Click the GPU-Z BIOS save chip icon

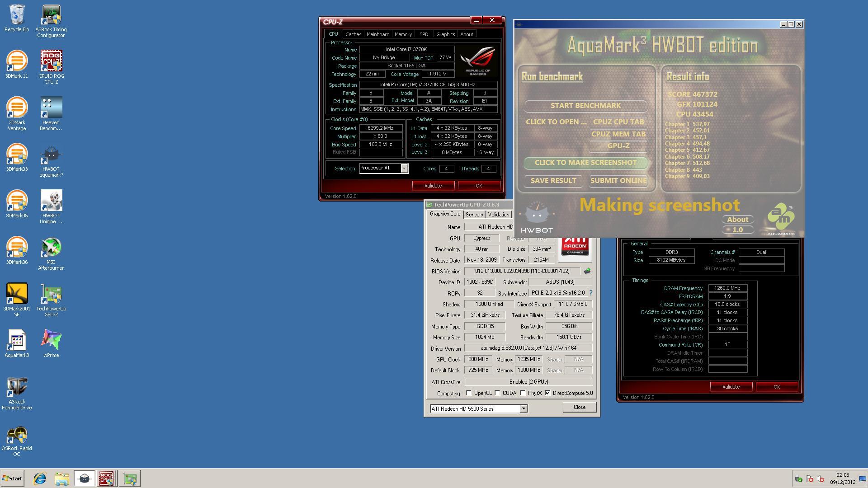click(587, 271)
